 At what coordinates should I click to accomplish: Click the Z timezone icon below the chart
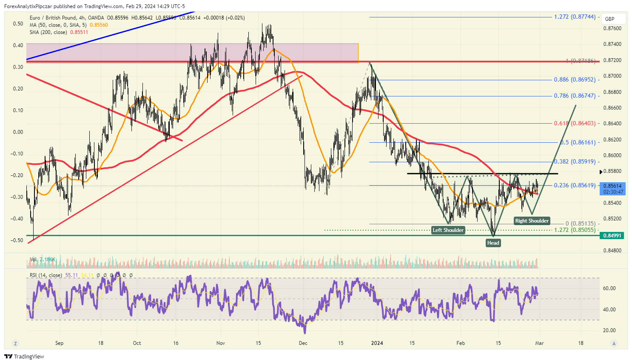pos(15,344)
